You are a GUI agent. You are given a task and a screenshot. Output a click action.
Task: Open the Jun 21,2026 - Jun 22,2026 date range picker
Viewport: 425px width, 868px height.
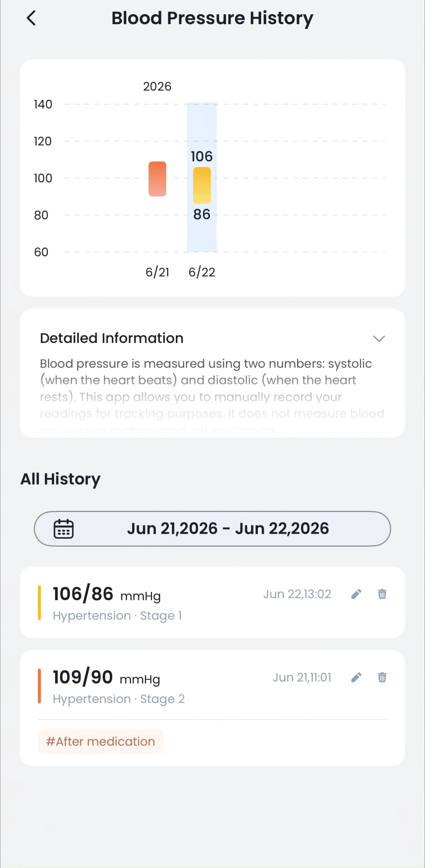(x=212, y=529)
